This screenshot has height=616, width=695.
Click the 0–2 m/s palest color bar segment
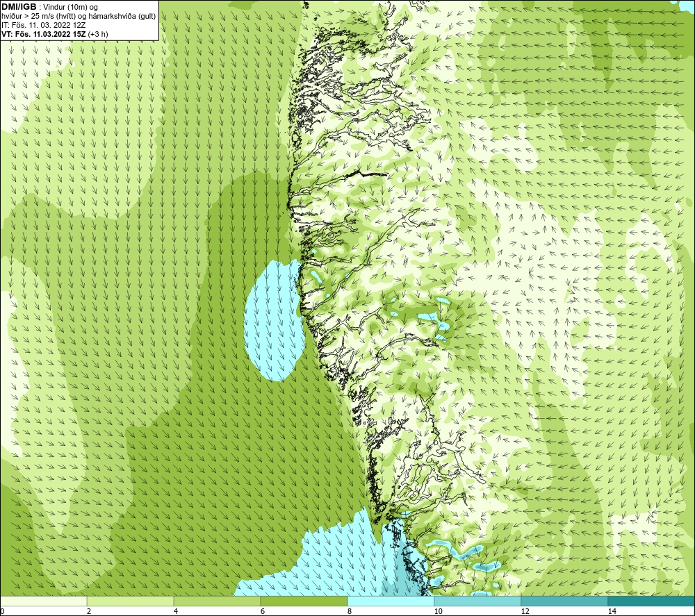point(43,601)
